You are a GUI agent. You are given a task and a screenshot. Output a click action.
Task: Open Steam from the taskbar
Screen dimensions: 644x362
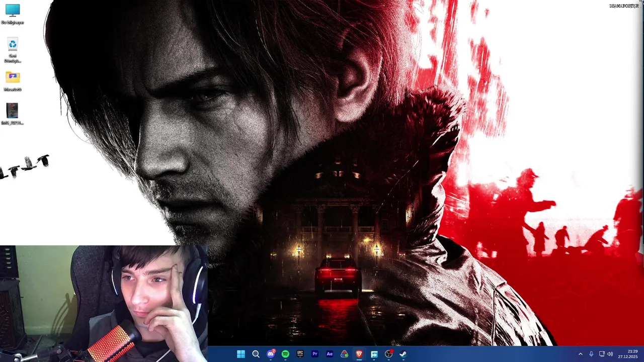click(403, 354)
